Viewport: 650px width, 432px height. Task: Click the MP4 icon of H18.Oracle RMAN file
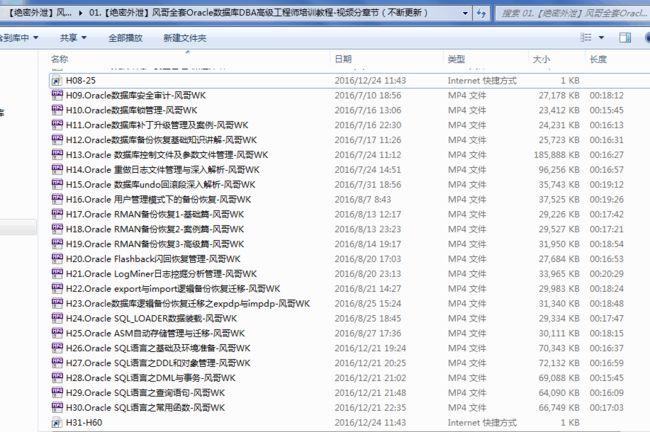(57, 229)
